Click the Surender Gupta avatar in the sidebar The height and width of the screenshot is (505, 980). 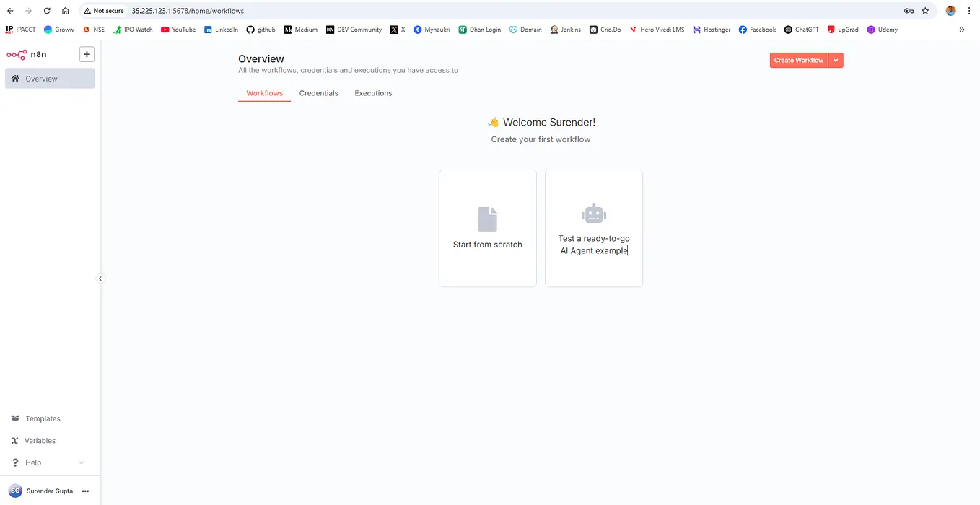[16, 491]
